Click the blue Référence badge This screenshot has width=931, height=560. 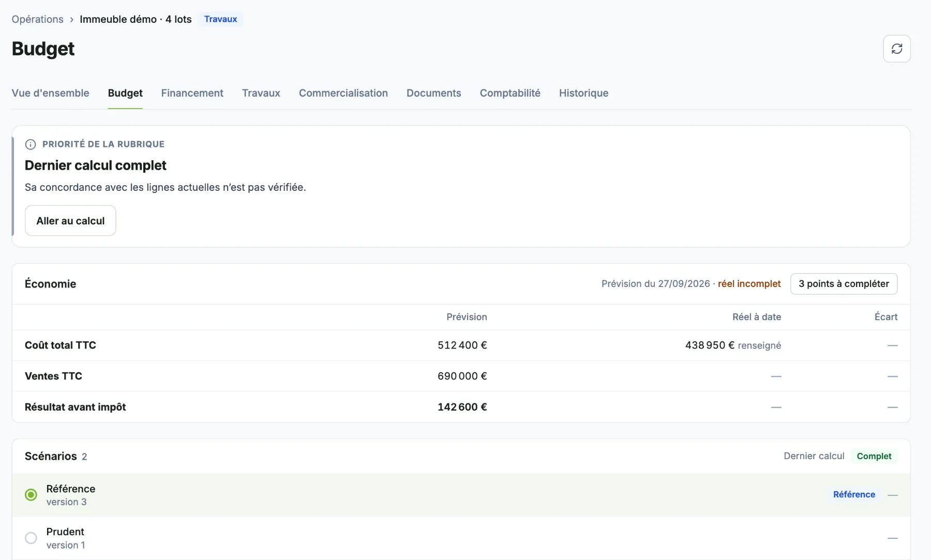(x=854, y=494)
